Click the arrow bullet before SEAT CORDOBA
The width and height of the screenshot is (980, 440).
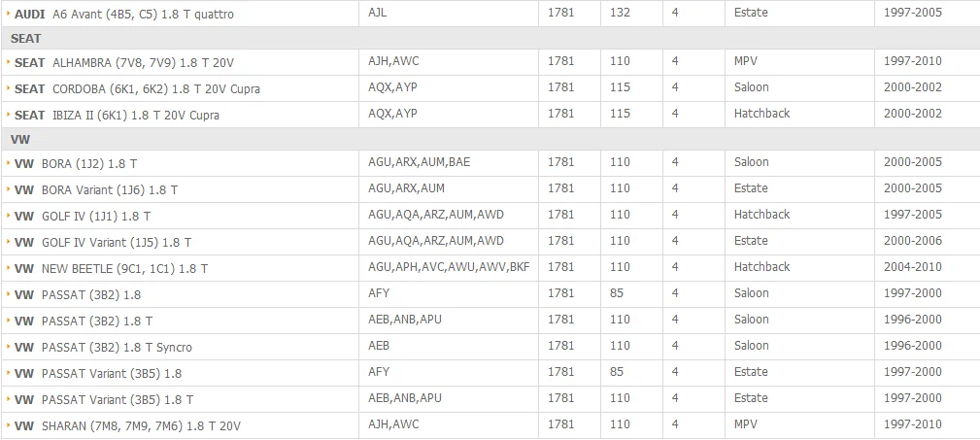click(x=8, y=88)
